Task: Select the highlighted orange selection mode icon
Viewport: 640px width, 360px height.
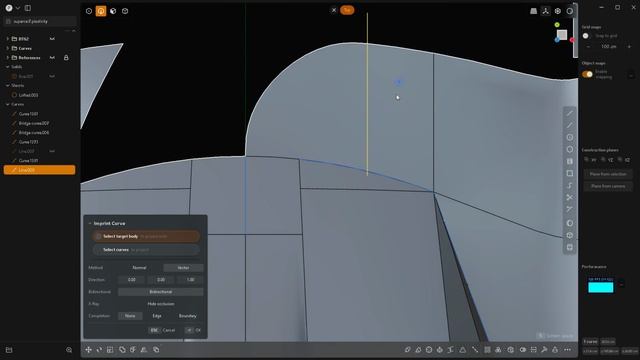Action: pos(101,11)
